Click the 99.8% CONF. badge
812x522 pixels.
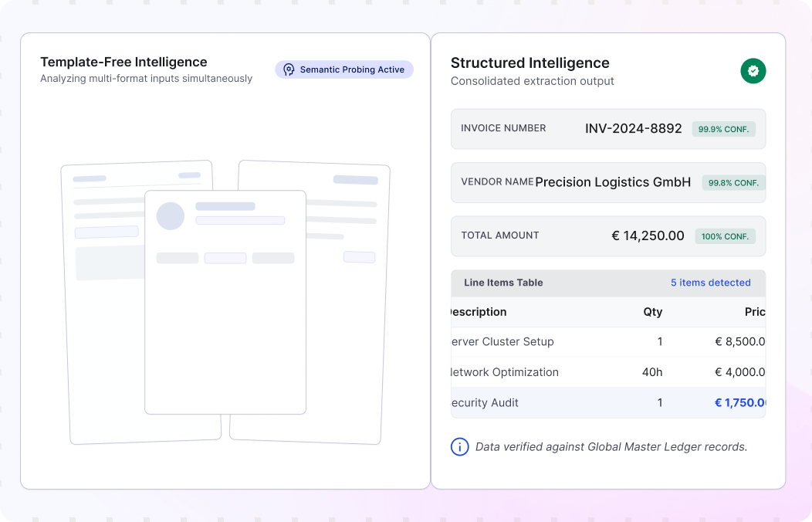(x=733, y=183)
